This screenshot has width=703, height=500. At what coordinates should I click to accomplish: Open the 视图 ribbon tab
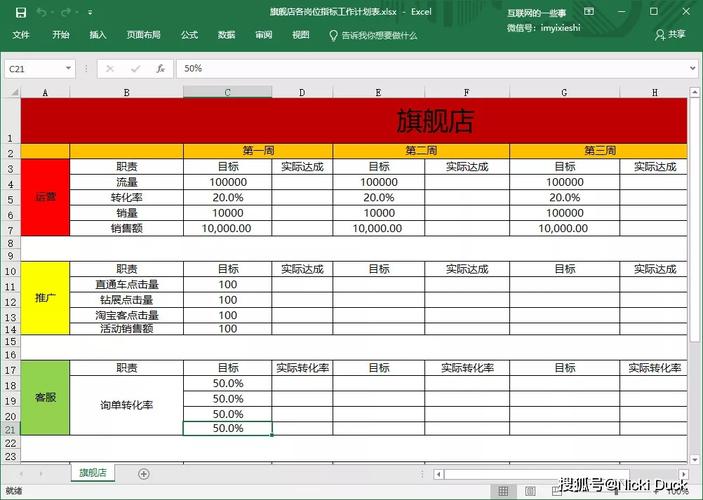coord(301,35)
